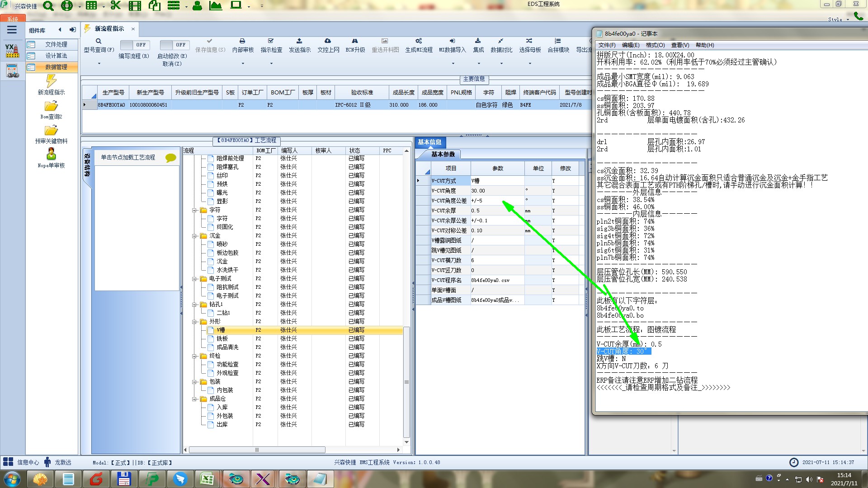Click 数据对比 compare toolbar button
Screen dimensions: 868x488
(x=501, y=46)
